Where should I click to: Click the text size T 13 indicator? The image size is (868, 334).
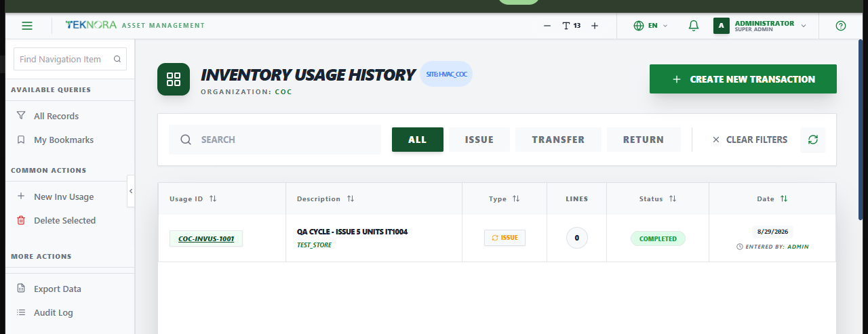(x=571, y=26)
